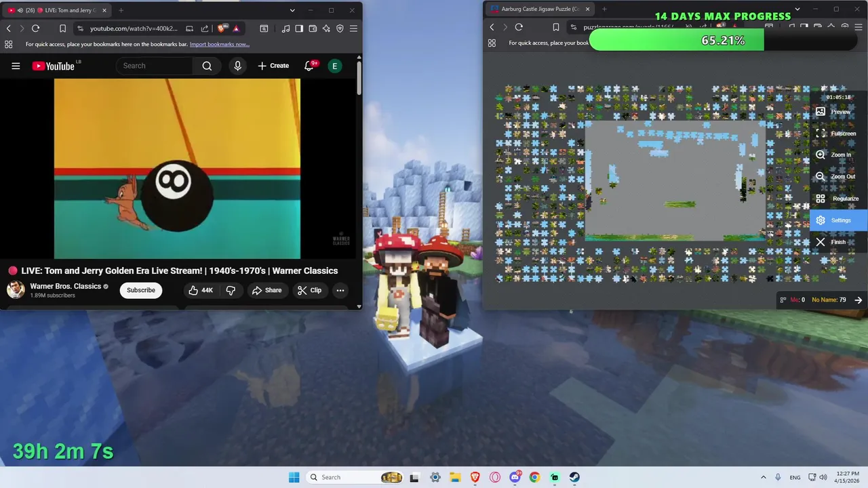The image size is (868, 488).
Task: Regularize the puzzle pieces
Action: coord(840,199)
